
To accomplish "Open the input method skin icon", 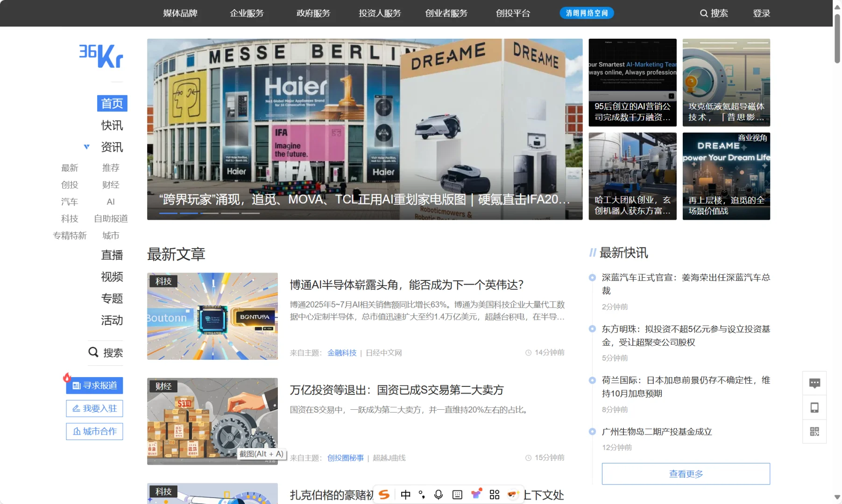I will (476, 494).
